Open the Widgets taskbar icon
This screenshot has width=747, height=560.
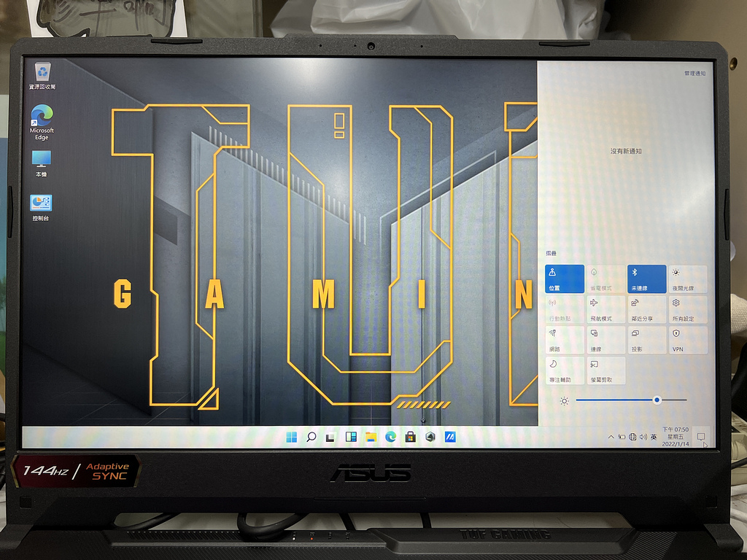click(x=351, y=437)
